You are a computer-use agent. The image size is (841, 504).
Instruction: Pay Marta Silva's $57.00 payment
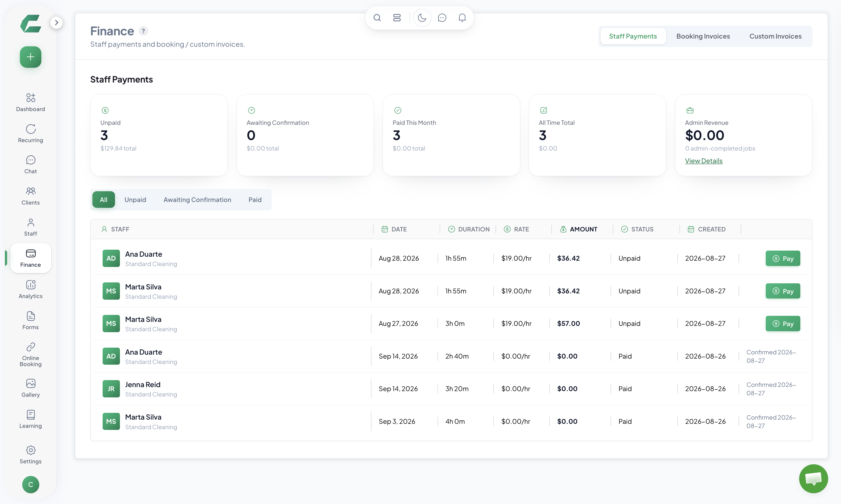coord(783,324)
